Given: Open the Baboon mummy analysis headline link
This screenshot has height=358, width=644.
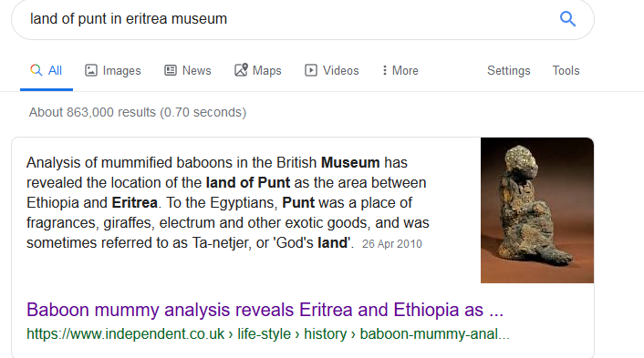Looking at the screenshot, I should click(x=265, y=310).
